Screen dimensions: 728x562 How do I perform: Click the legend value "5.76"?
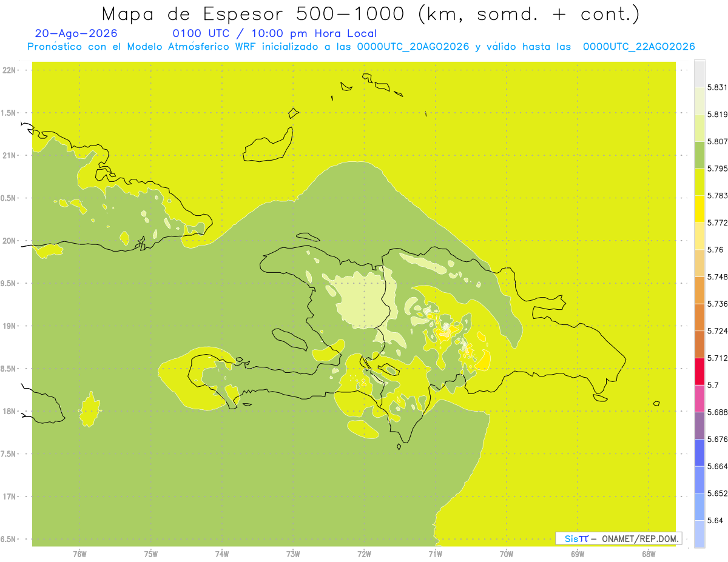[715, 250]
